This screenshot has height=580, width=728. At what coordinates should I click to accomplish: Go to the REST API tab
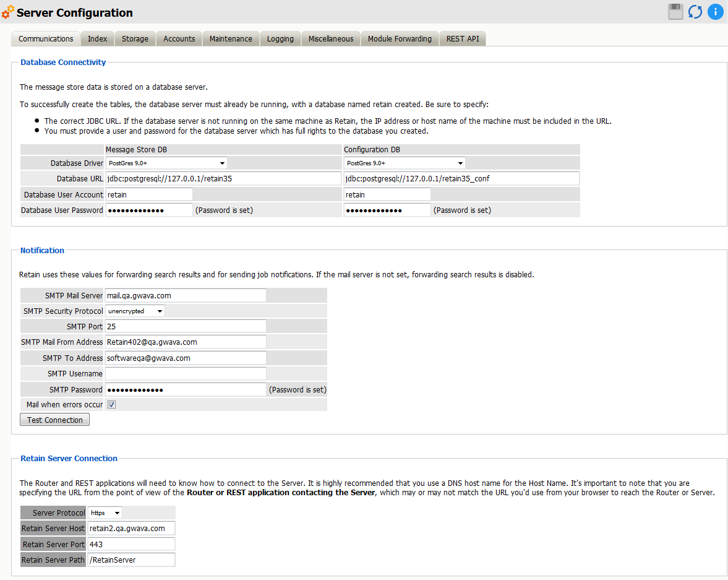(463, 39)
